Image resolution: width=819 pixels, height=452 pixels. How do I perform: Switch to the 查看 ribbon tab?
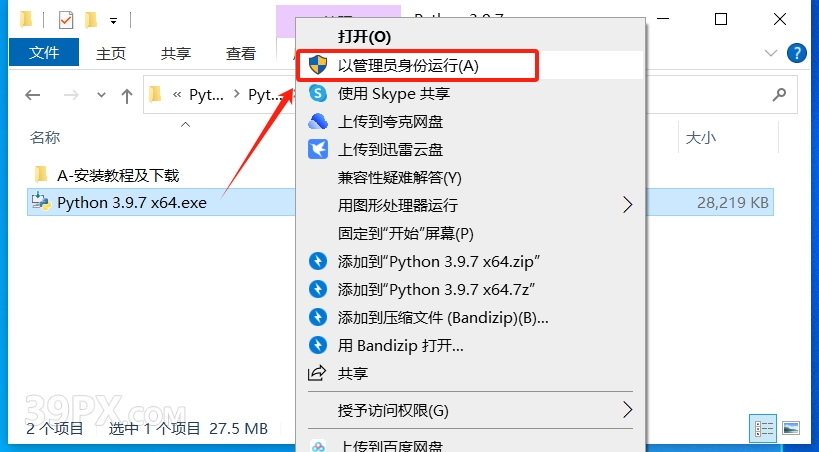coord(241,53)
